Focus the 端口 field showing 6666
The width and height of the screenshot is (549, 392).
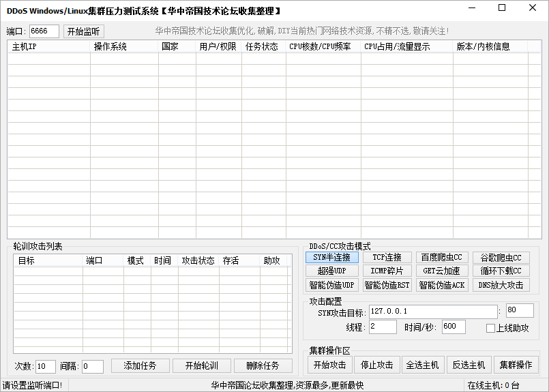(x=44, y=31)
